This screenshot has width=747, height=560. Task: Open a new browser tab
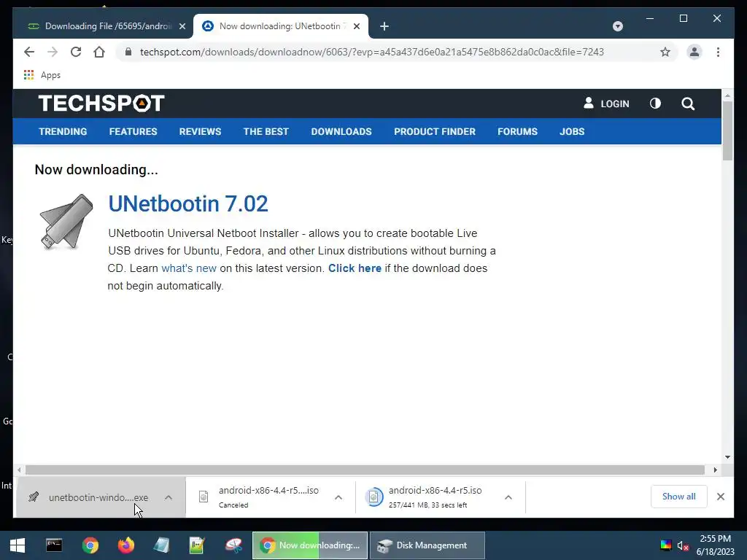pyautogui.click(x=384, y=26)
